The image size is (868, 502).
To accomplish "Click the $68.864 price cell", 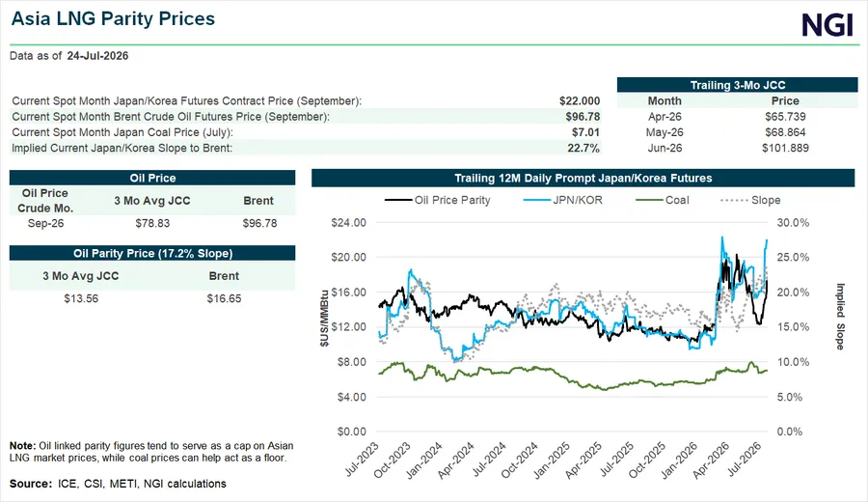I will click(x=785, y=132).
